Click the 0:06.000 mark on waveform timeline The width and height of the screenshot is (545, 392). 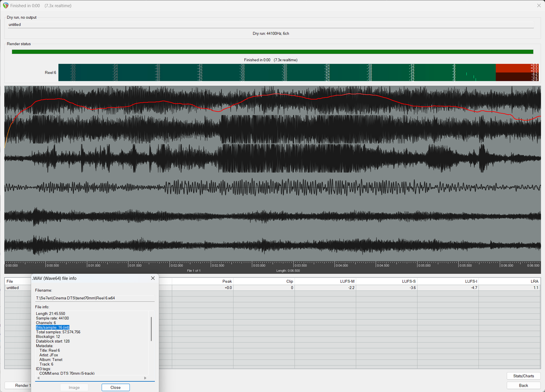pos(507,265)
